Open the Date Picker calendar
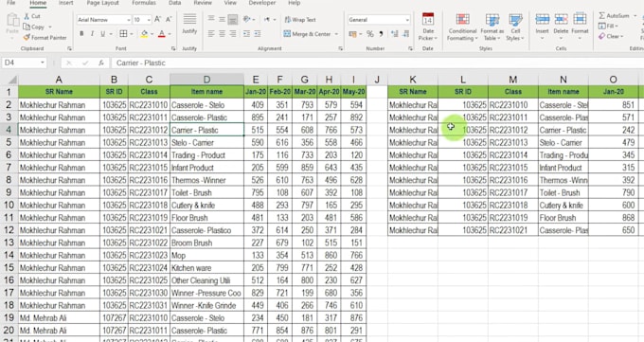The image size is (644, 342). pos(428,27)
